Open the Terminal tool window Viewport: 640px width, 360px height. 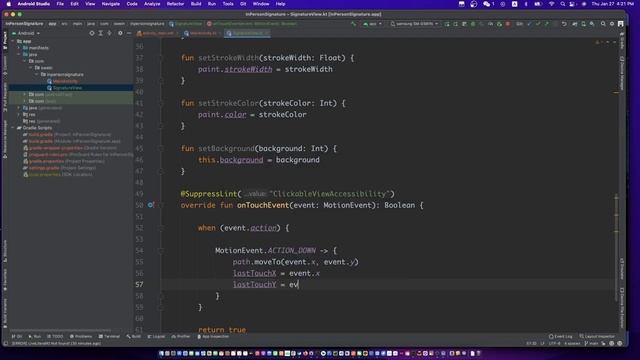[109, 336]
